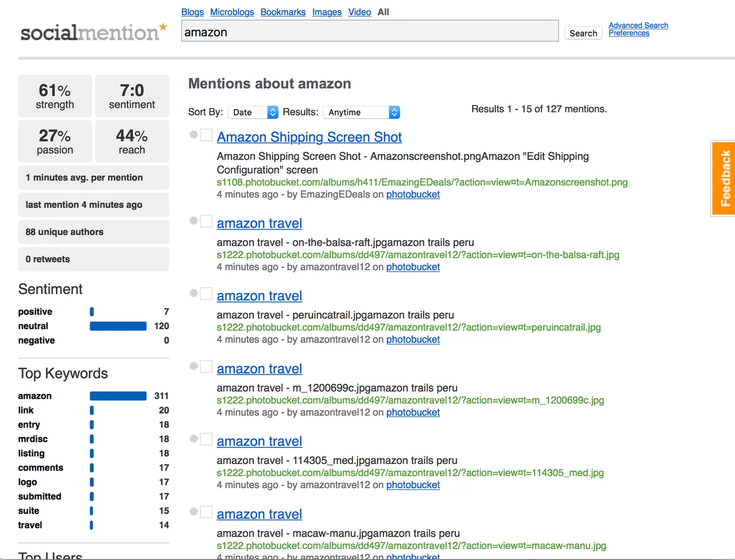Click the 7:0 sentiment tile
The width and height of the screenshot is (735, 560).
132,96
